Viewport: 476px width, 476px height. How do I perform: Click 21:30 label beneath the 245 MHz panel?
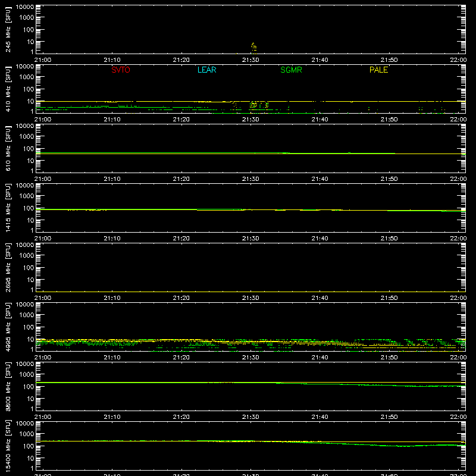(250, 60)
